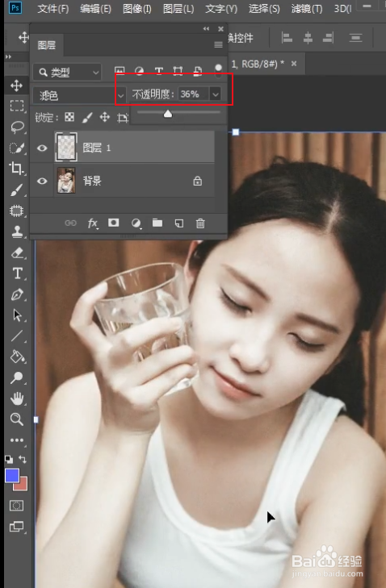The width and height of the screenshot is (386, 588).
Task: Filter layers by type layers
Action: click(159, 71)
